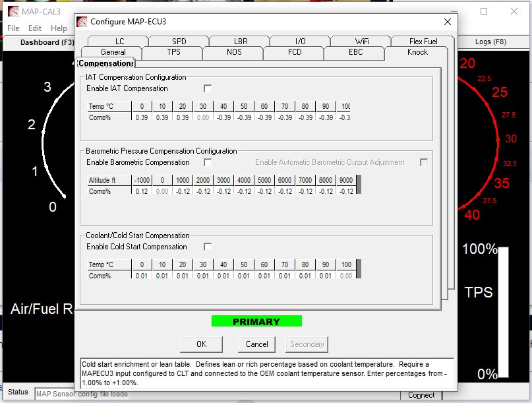Screen dimensions: 532x403
Task: Click the TPS percentage bar gauge
Action: pos(503,312)
